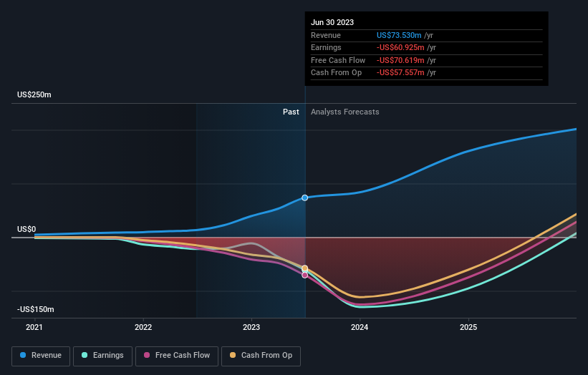Click the Jun 30 2023 tooltip date

(332, 22)
